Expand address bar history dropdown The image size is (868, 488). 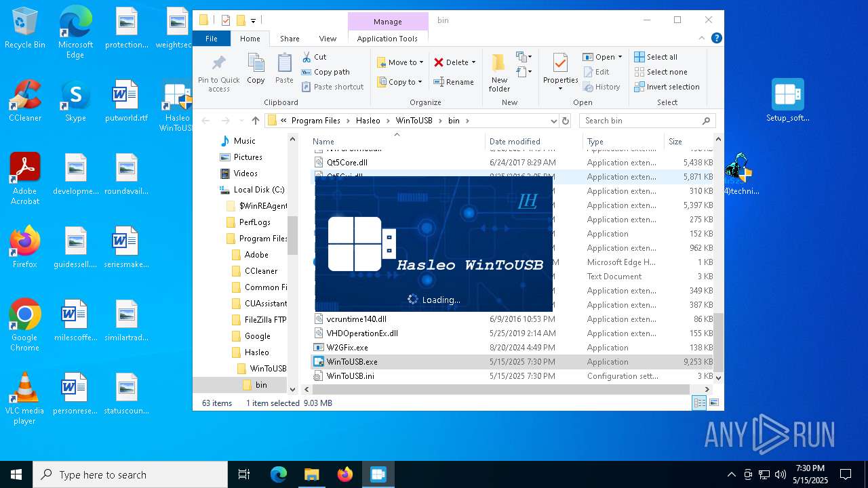point(554,121)
